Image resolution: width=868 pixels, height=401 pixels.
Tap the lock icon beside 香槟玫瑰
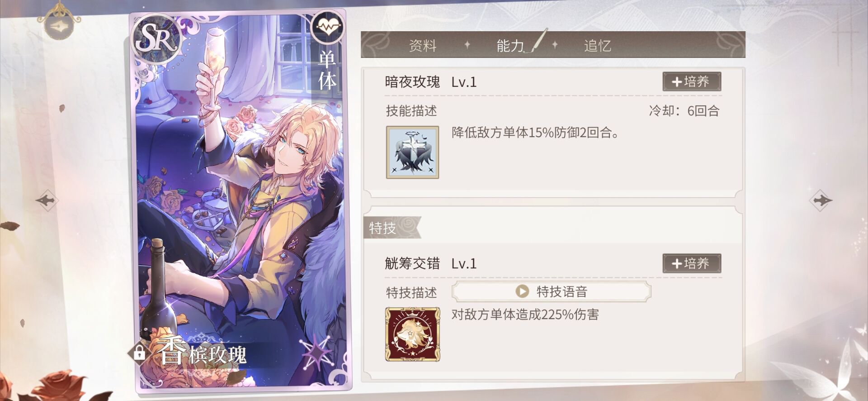tap(139, 352)
